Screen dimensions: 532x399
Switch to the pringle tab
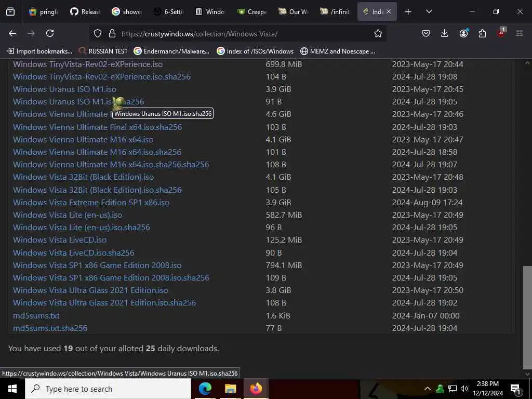tap(44, 12)
